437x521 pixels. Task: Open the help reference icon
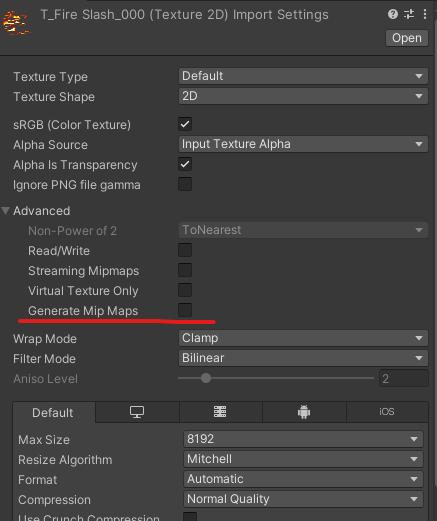[x=393, y=14]
